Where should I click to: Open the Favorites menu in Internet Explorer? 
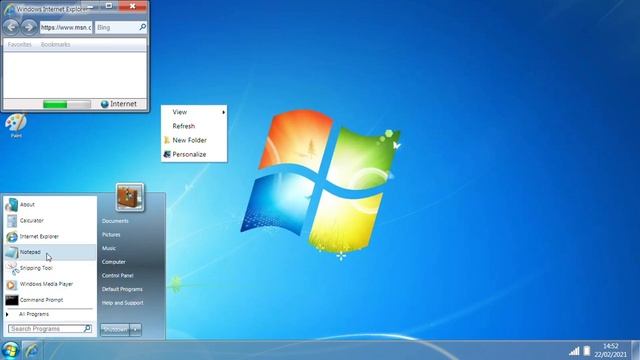tap(20, 44)
